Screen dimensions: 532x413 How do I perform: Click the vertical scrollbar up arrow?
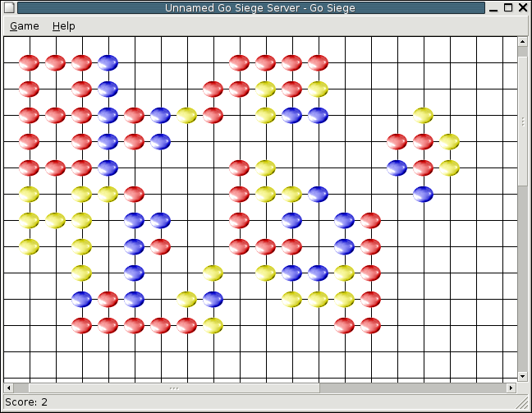click(522, 42)
